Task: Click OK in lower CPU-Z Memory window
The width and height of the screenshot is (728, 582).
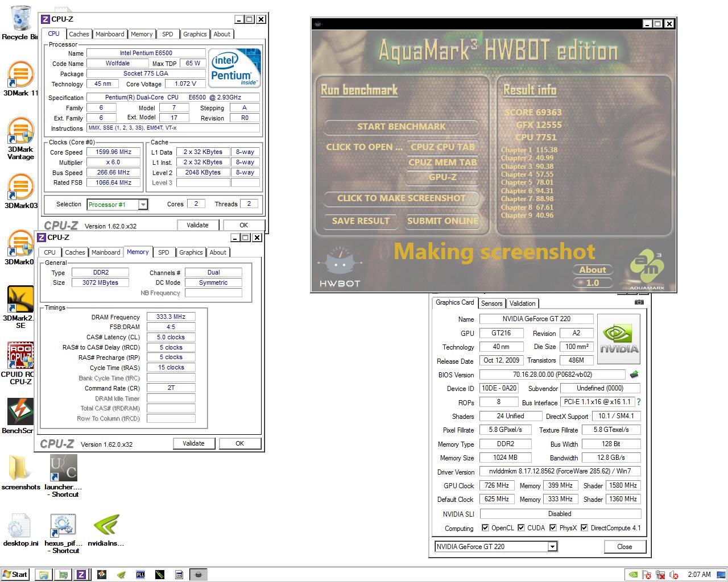Action: pos(239,443)
